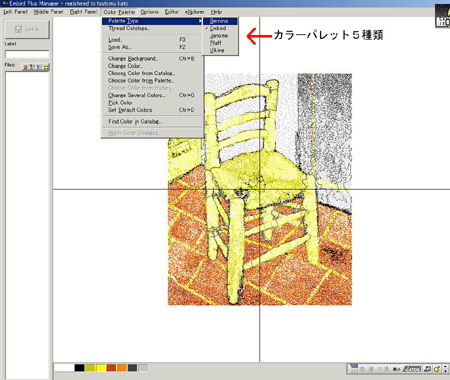Click the up-down spinner at bottom right corner

pos(445,369)
